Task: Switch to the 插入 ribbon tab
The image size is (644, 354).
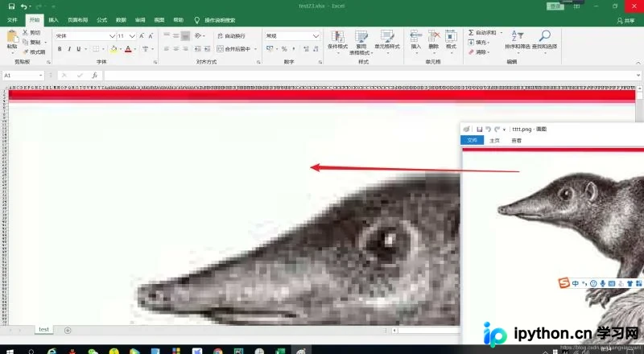Action: point(53,20)
